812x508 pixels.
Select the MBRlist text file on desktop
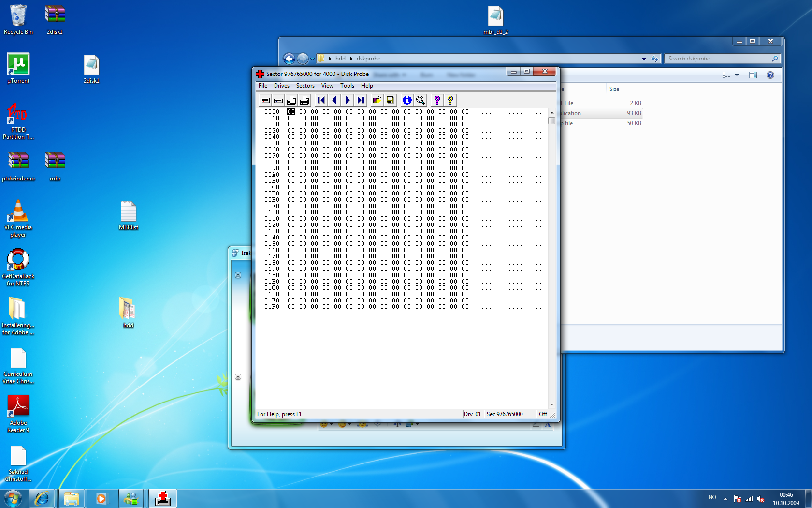pos(129,215)
